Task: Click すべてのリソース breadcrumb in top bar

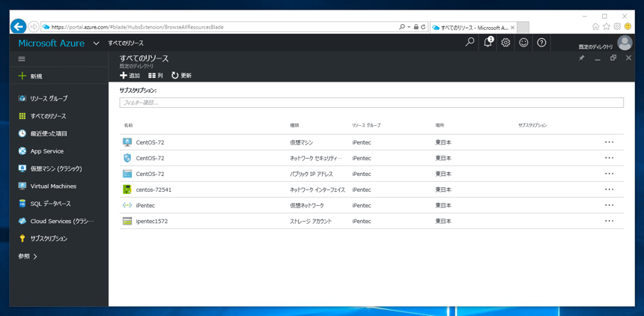Action: pyautogui.click(x=126, y=43)
